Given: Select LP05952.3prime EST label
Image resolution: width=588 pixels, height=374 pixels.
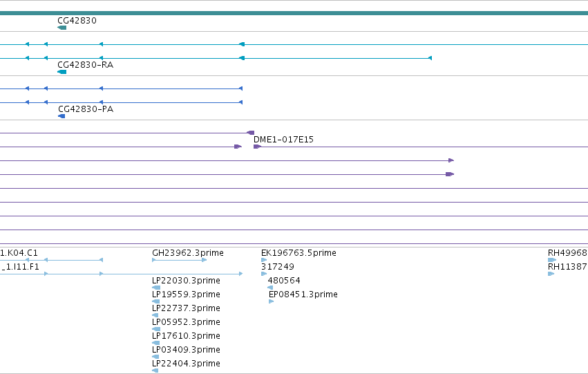Looking at the screenshot, I should (186, 322).
